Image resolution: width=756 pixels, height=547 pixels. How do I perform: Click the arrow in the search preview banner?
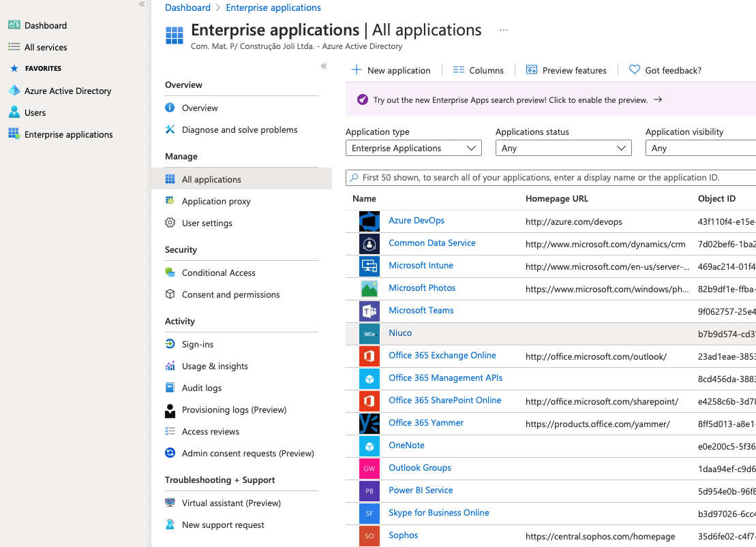[x=658, y=99]
